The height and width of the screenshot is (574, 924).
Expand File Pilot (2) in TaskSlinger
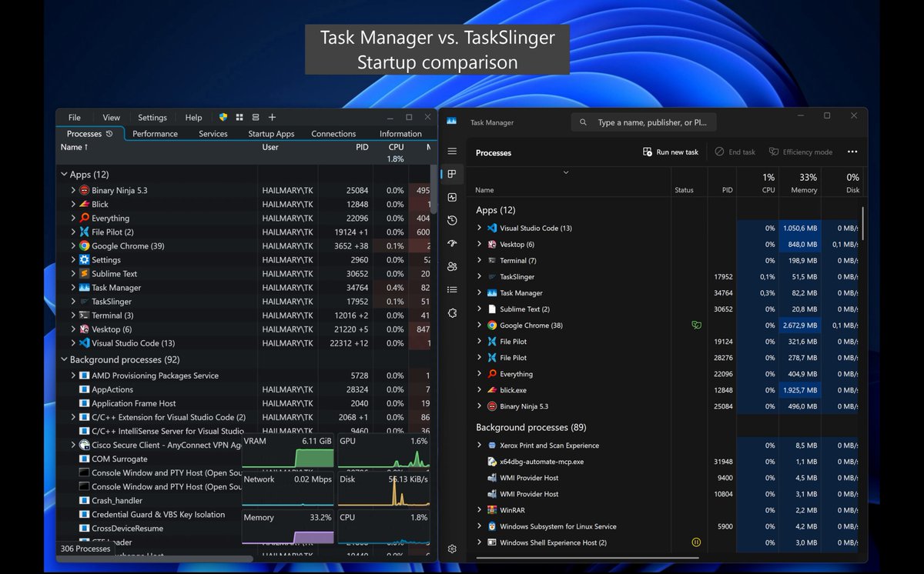point(74,232)
